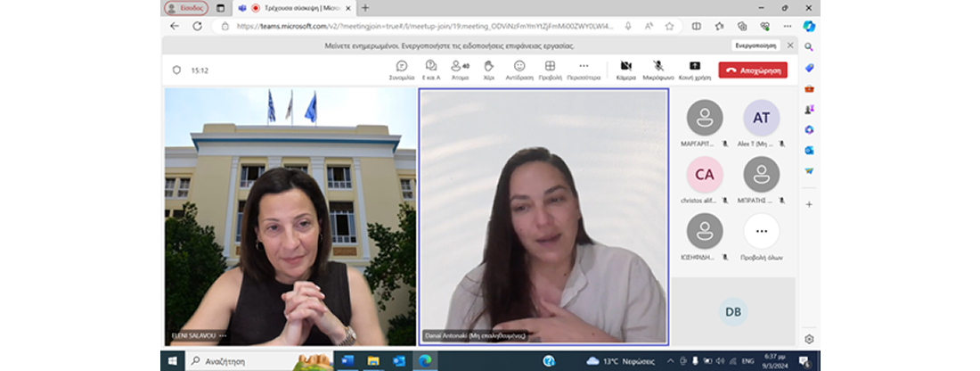Open options beside ELENI SALAVOU name
980x371 pixels.
click(x=223, y=336)
